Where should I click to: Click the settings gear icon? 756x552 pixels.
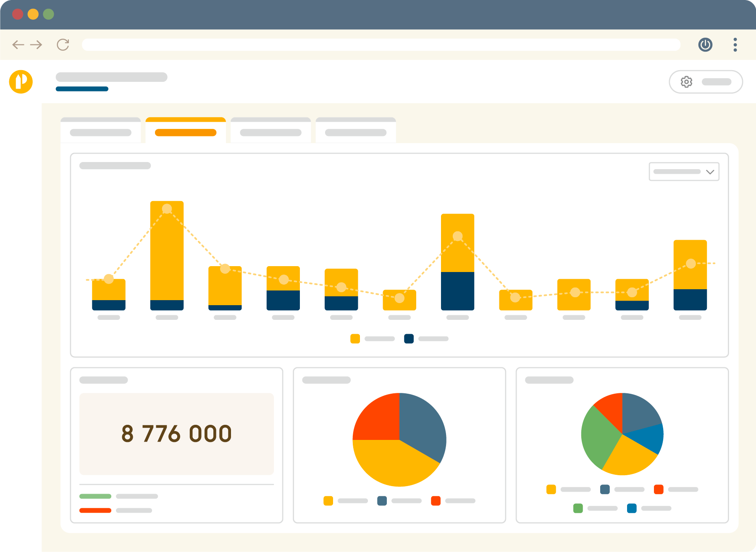pos(686,82)
